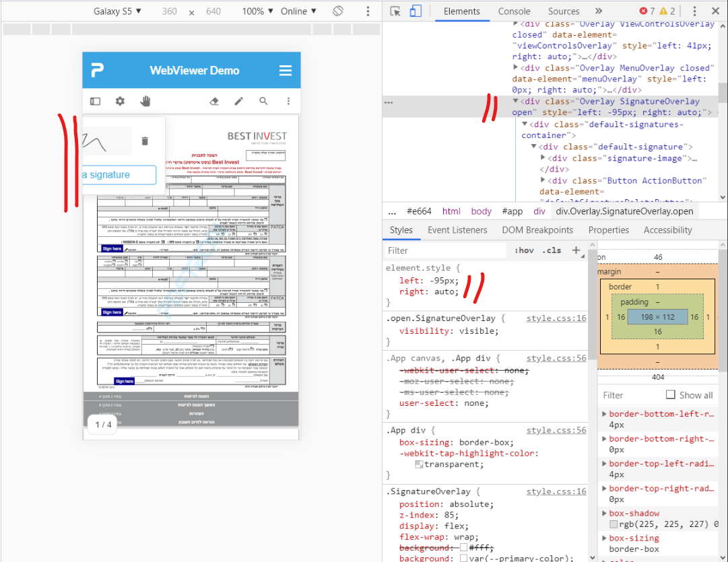Open WebViewer search with magnifier icon

coord(263,101)
